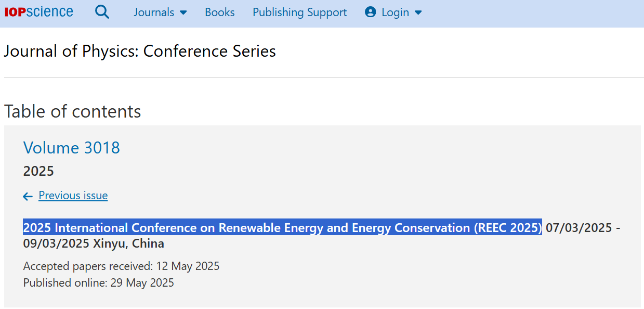Click the user profile icon beside Login
The height and width of the screenshot is (309, 644).
[x=370, y=12]
